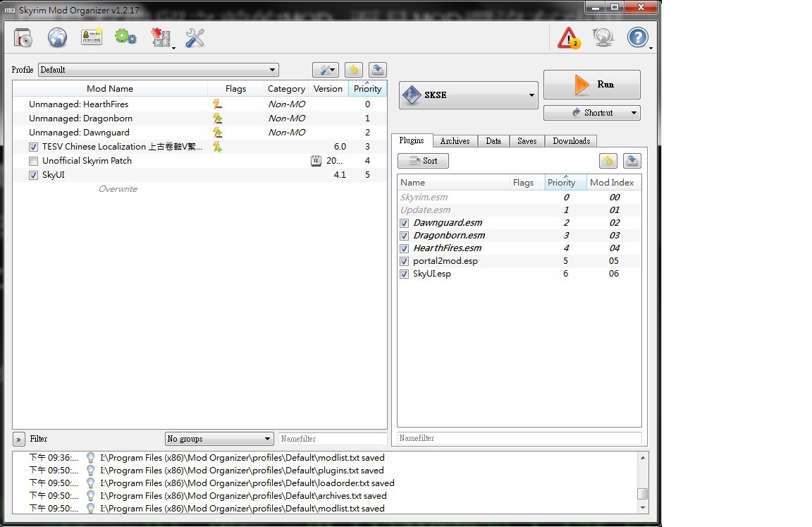Click the mod list restore backup icon

click(x=354, y=70)
